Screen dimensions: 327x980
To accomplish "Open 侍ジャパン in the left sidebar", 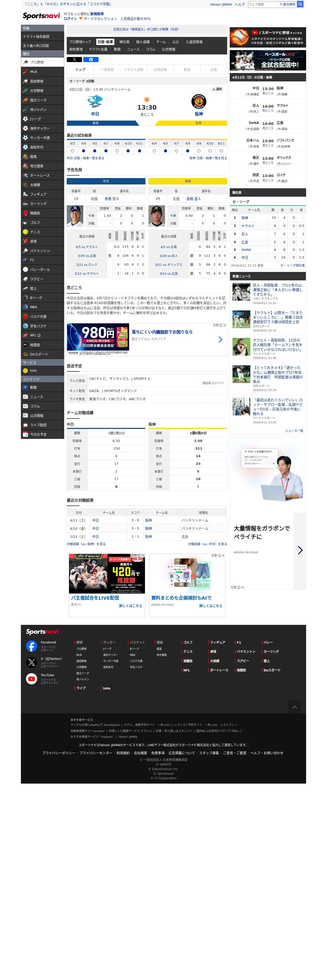I will (42, 110).
